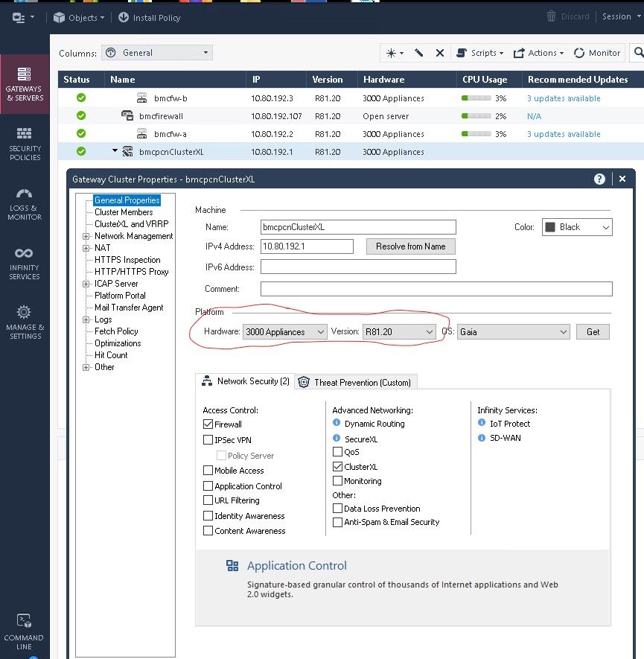Screen dimensions: 644x659
Task: Open bmcfw-b 3 updates available link
Action: point(564,98)
